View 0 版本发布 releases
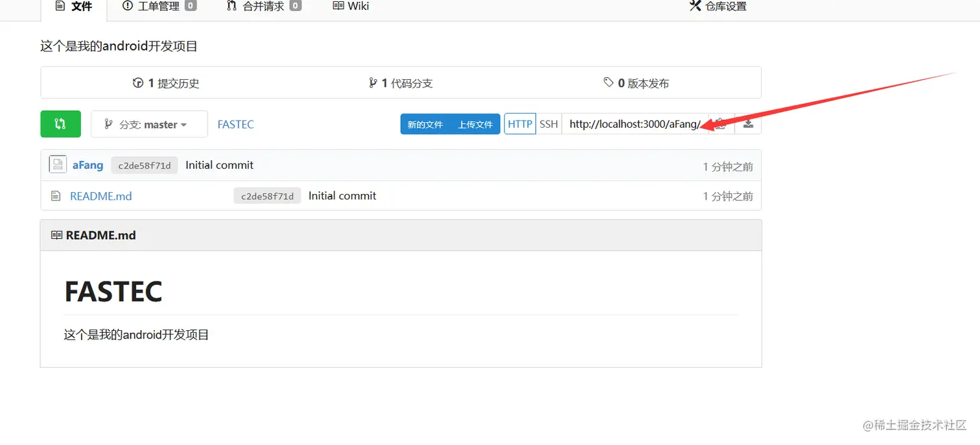Viewport: 980px width, 445px height. click(636, 83)
